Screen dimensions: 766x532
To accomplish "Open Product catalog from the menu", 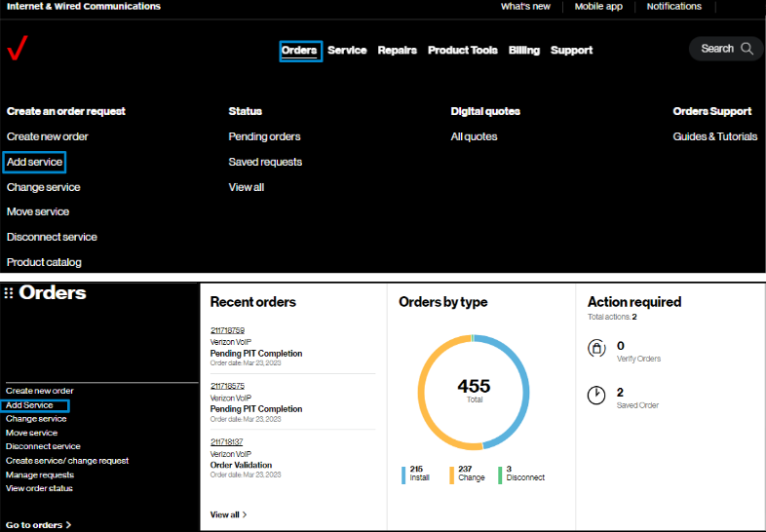I will click(x=44, y=262).
